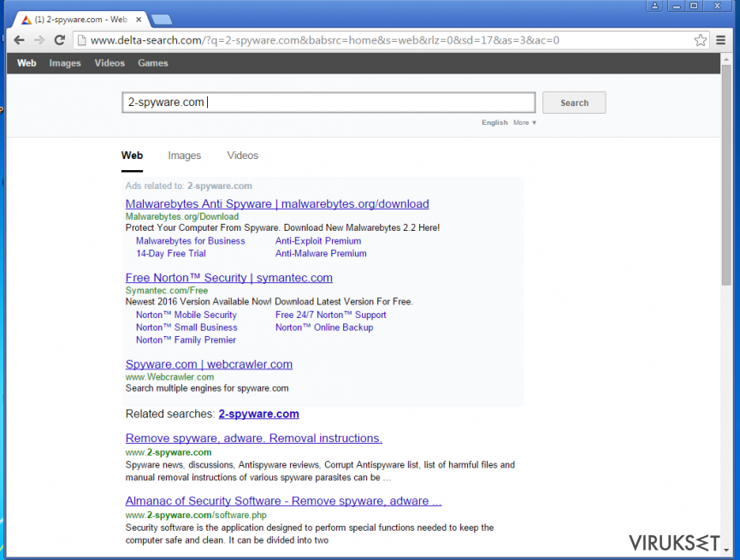Click the related search 2-spyware.com link
Screen dimensions: 740x560
[x=258, y=414]
